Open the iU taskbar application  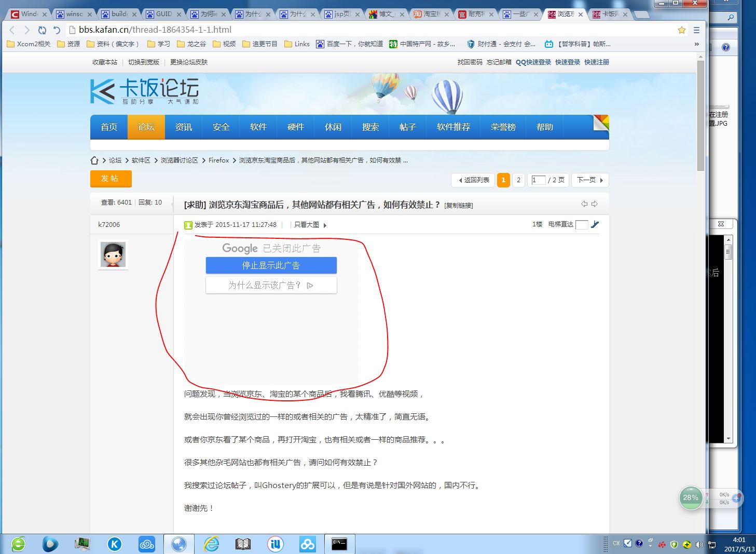pos(276,544)
